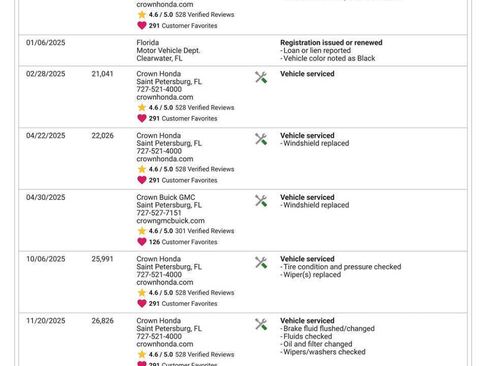Image resolution: width=488 pixels, height=366 pixels.
Task: Click the Crown Buick GMC dealer name
Action: pyautogui.click(x=166, y=197)
